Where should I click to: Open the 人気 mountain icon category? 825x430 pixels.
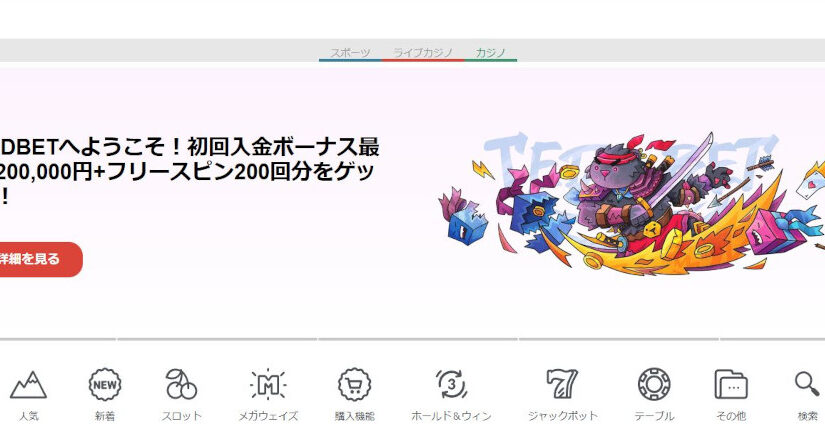point(28,384)
